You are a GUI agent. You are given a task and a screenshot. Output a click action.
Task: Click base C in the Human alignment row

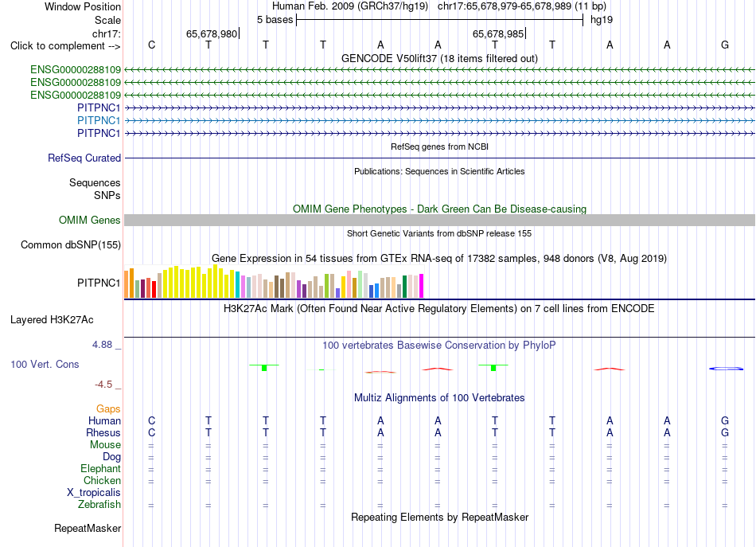pos(151,420)
